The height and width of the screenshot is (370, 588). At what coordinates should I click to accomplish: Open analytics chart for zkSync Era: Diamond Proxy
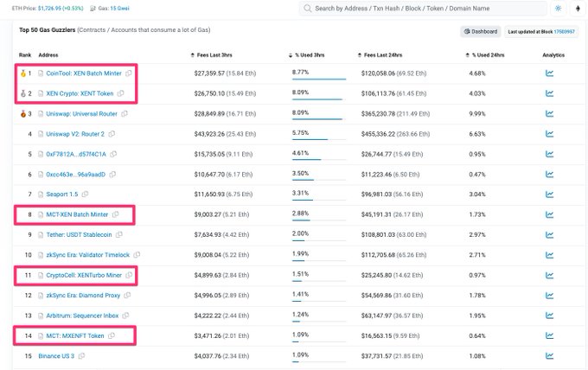549,296
